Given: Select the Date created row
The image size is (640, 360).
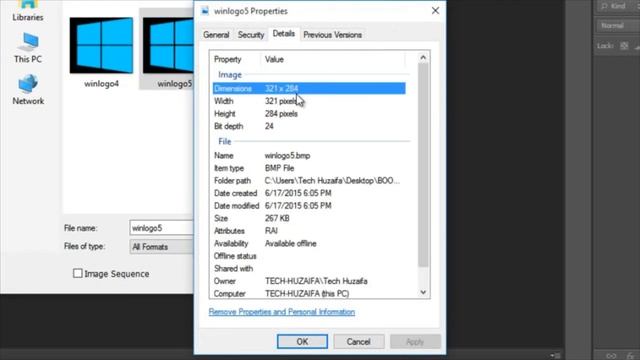Looking at the screenshot, I should [309, 193].
